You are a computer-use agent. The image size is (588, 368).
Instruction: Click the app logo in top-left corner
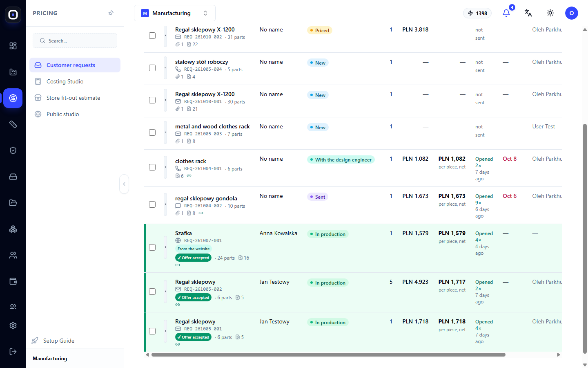coord(13,15)
